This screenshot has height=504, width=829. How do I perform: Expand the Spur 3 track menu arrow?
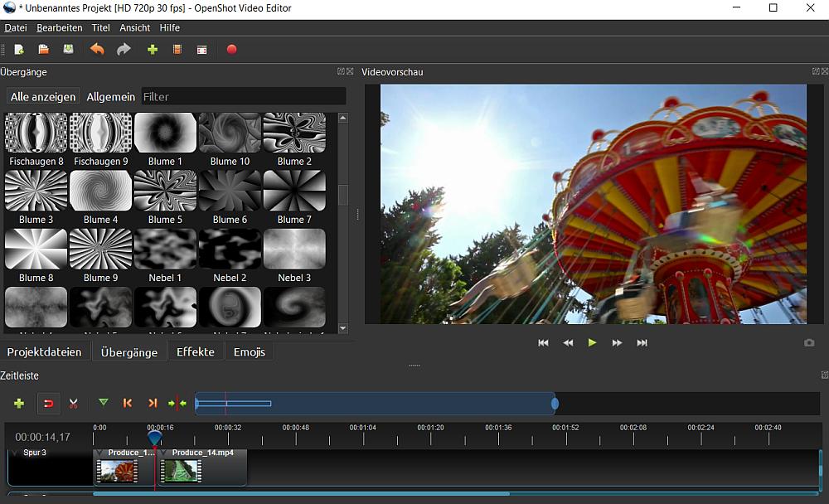[x=15, y=453]
